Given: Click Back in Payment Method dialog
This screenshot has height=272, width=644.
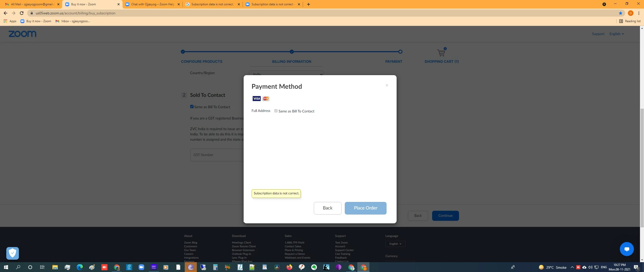Looking at the screenshot, I should click(x=327, y=208).
